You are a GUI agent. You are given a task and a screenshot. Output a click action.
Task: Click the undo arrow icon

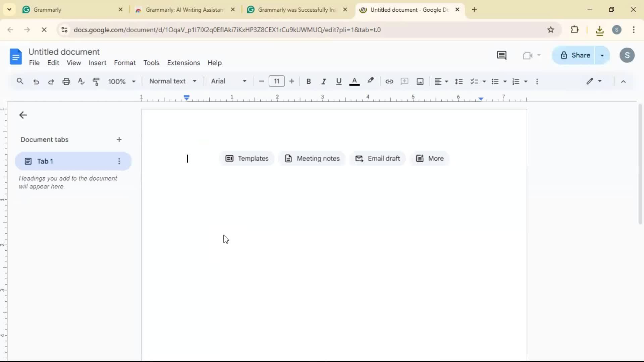(36, 81)
